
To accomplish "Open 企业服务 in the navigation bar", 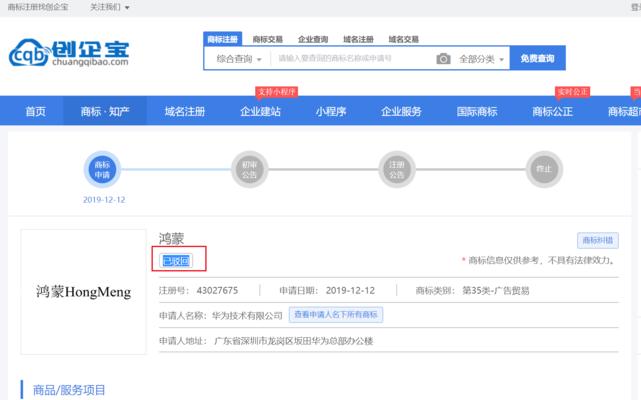I will (401, 111).
